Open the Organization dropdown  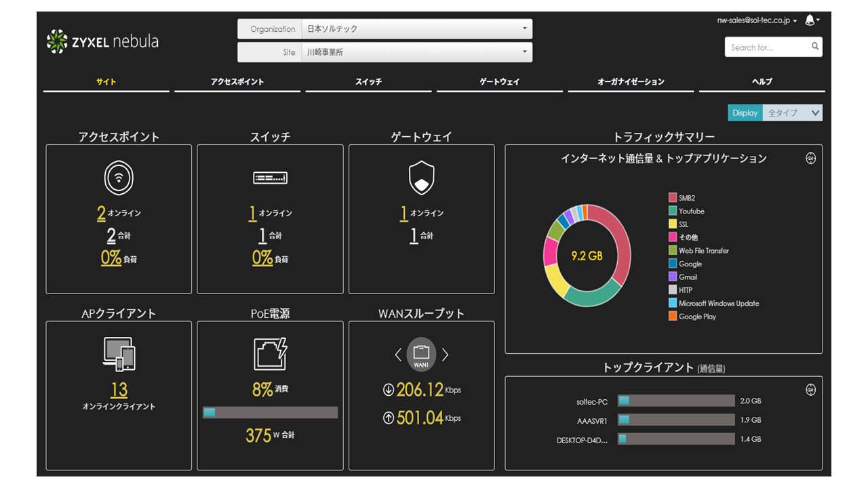[x=416, y=29]
